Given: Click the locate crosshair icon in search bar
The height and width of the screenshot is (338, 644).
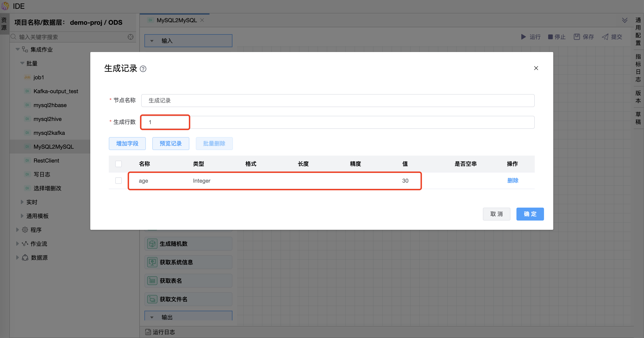Looking at the screenshot, I should pyautogui.click(x=131, y=37).
